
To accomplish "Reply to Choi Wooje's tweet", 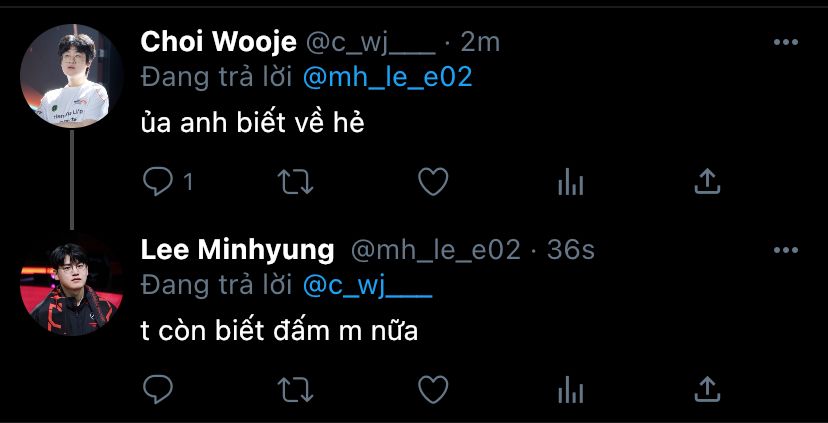I will coord(158,182).
